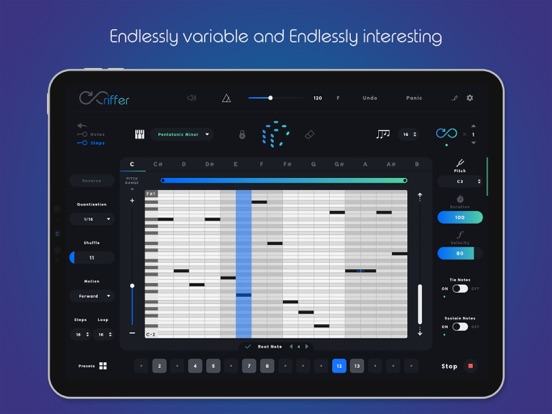Click the Velocity f icon
552x414 pixels.
coord(460,235)
